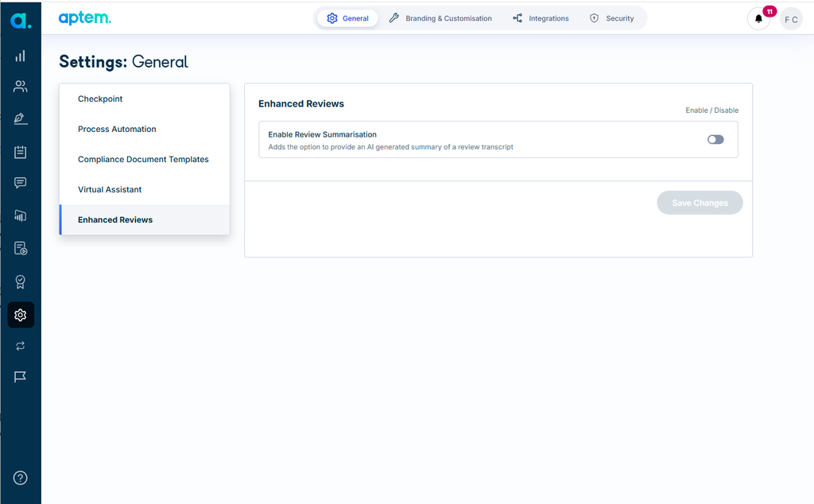Open the bar chart dashboard icon
814x504 pixels.
[x=20, y=56]
